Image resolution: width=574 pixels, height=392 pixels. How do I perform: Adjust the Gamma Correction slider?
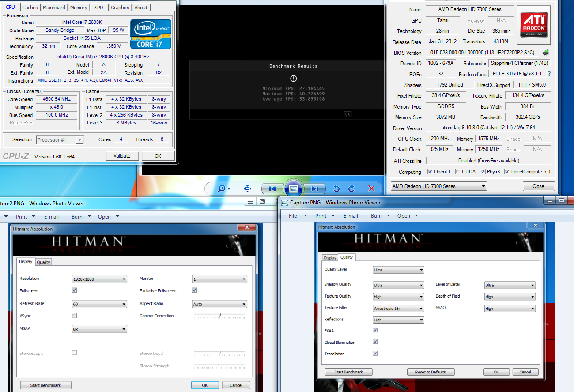click(x=219, y=315)
